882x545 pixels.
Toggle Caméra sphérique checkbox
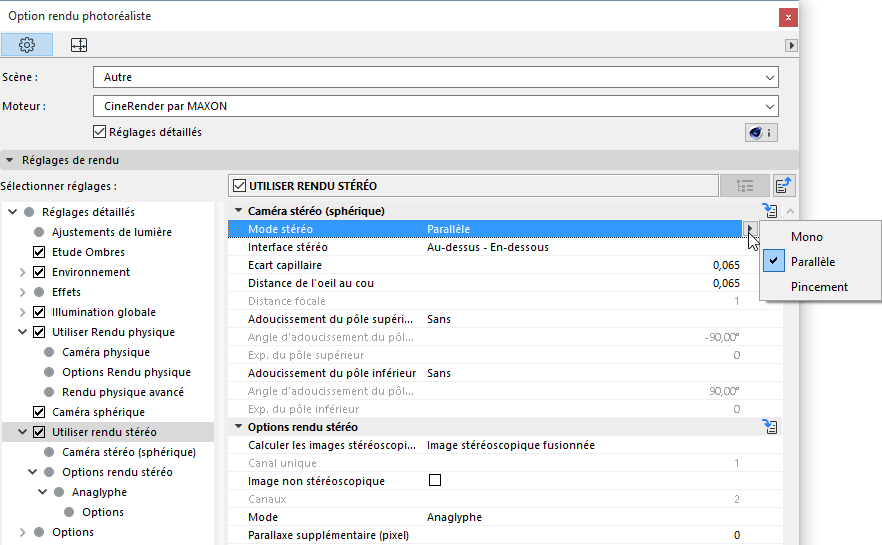[39, 412]
